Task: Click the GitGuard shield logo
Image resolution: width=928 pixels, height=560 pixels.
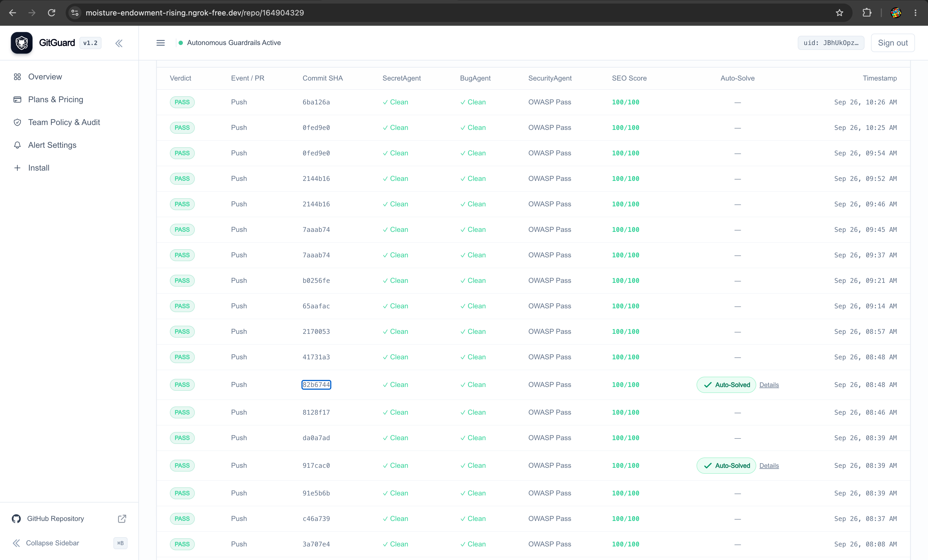Action: (21, 43)
